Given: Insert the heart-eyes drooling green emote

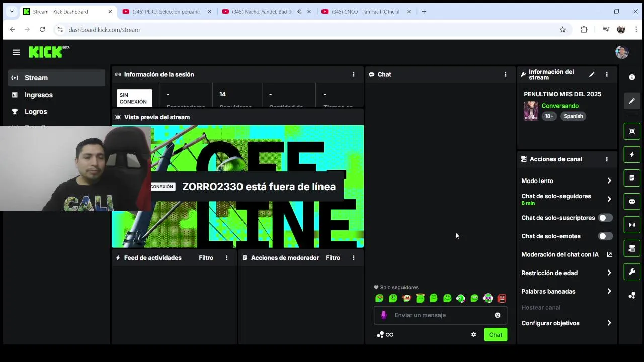Looking at the screenshot, I should point(379,298).
